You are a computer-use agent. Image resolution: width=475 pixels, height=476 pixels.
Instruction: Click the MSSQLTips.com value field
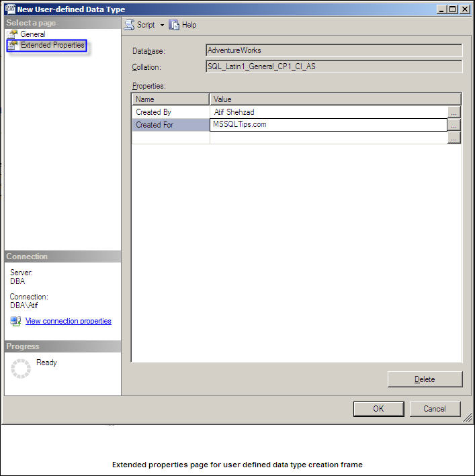tap(329, 125)
